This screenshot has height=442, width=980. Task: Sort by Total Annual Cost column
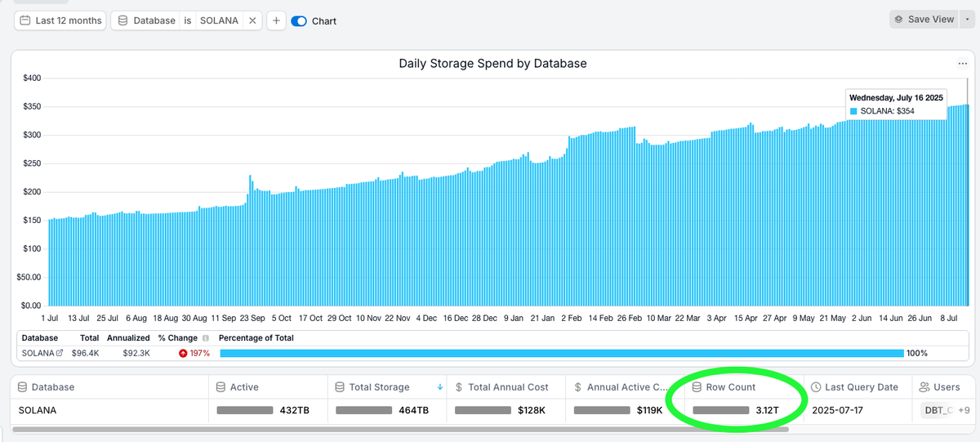(x=508, y=387)
